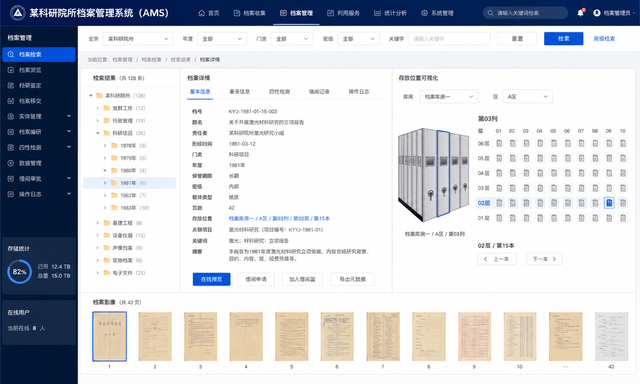Screen dimensions: 640x384
Task: Select the 06层 column 10 slot icon
Action: click(623, 143)
